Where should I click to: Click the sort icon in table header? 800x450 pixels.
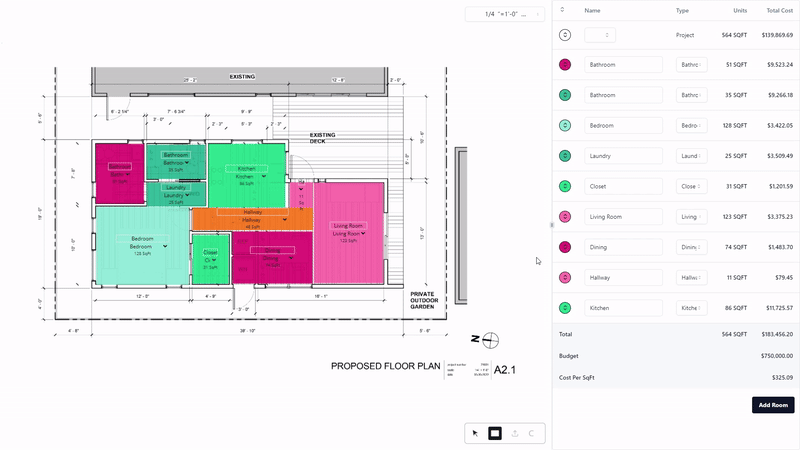[x=562, y=11]
